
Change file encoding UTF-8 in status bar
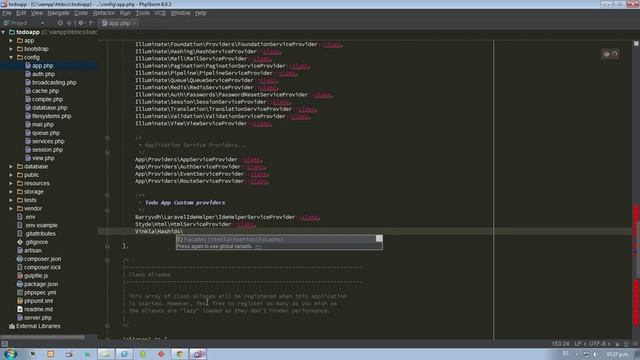[x=600, y=344]
